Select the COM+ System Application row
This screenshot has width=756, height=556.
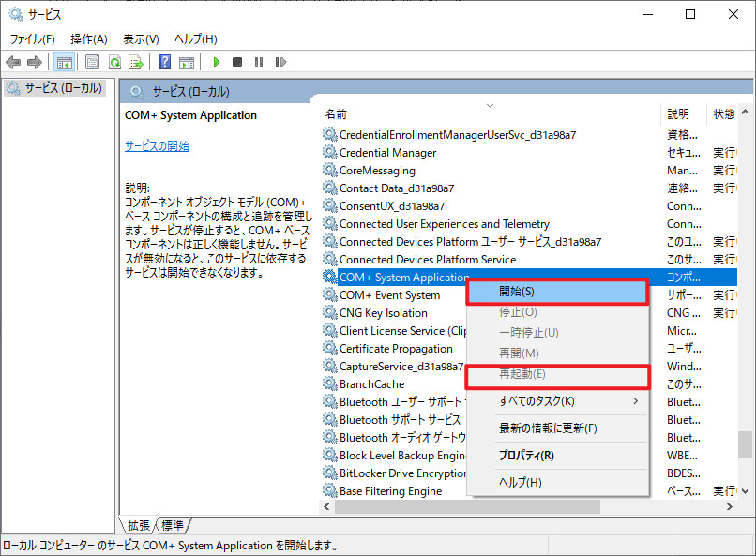click(529, 277)
